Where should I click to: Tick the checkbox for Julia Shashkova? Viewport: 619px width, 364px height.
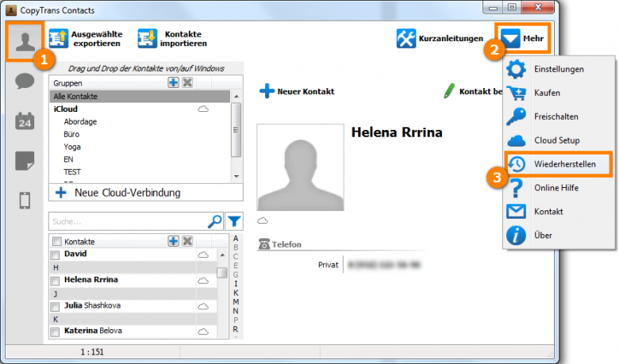pos(56,306)
